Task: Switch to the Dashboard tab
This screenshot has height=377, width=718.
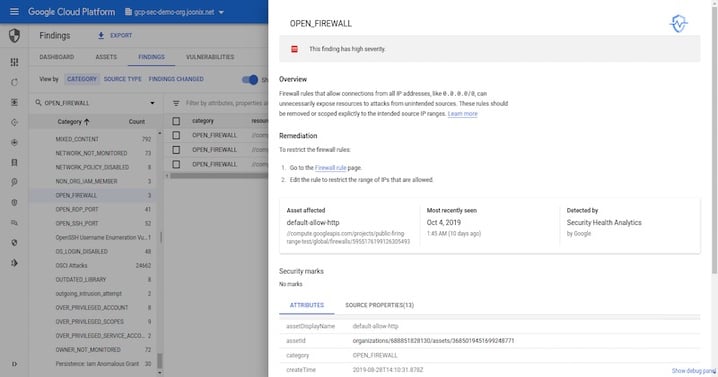Action: pyautogui.click(x=56, y=57)
